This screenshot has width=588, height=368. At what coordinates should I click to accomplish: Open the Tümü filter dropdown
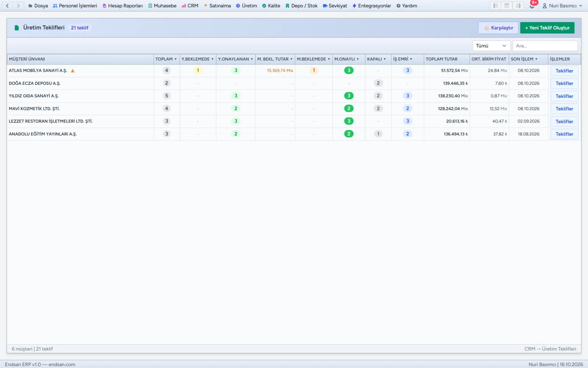click(x=491, y=46)
